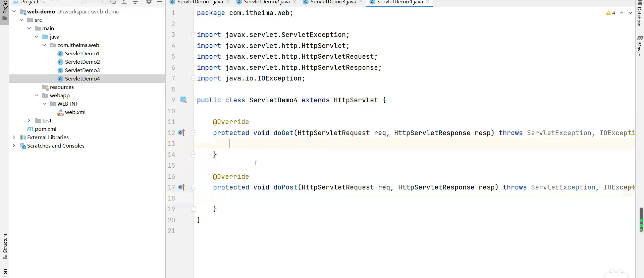Close the ServletDemo2.java tab
Screen dimensions: 644x278
coord(294,2)
